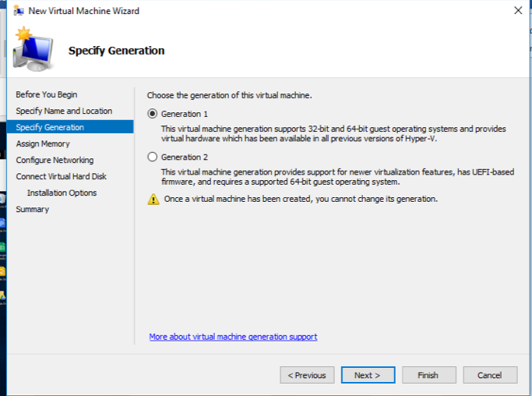The width and height of the screenshot is (532, 396).
Task: Open Installation Options step
Action: pyautogui.click(x=62, y=193)
